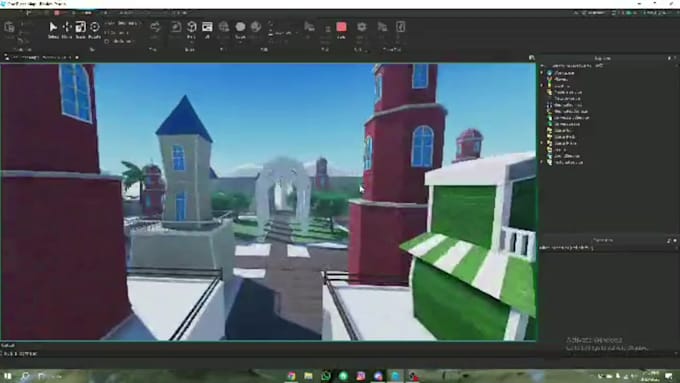Viewport: 680px width, 383px height.
Task: Open Windows taskbar search
Action: pyautogui.click(x=26, y=376)
